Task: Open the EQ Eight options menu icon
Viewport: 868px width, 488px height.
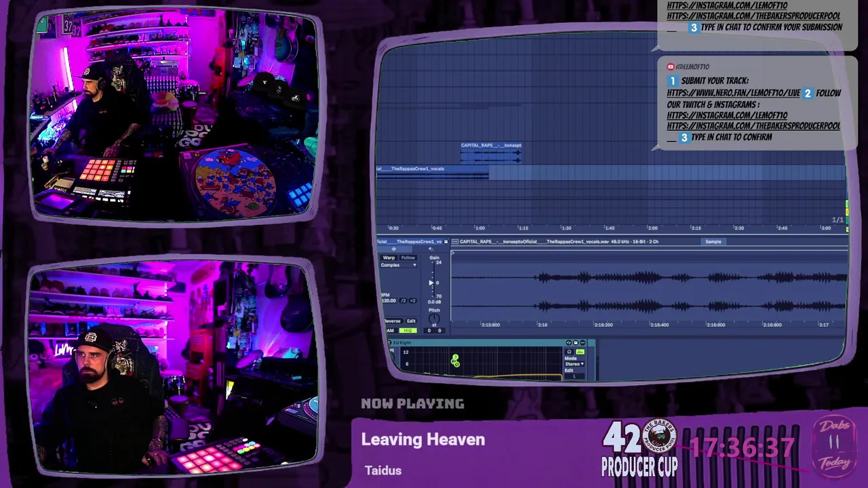Action: tap(583, 343)
